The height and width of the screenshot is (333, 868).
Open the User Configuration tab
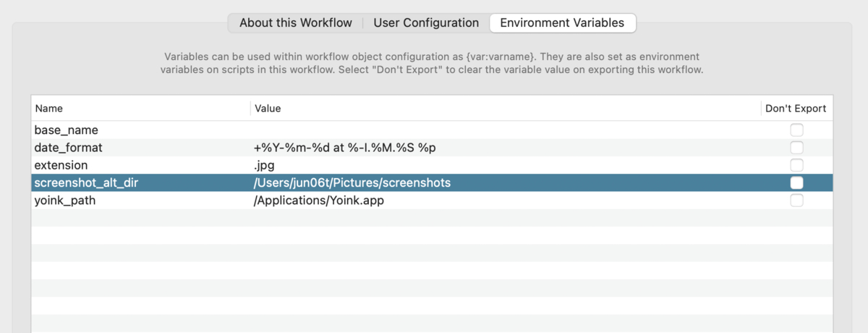[x=426, y=23]
